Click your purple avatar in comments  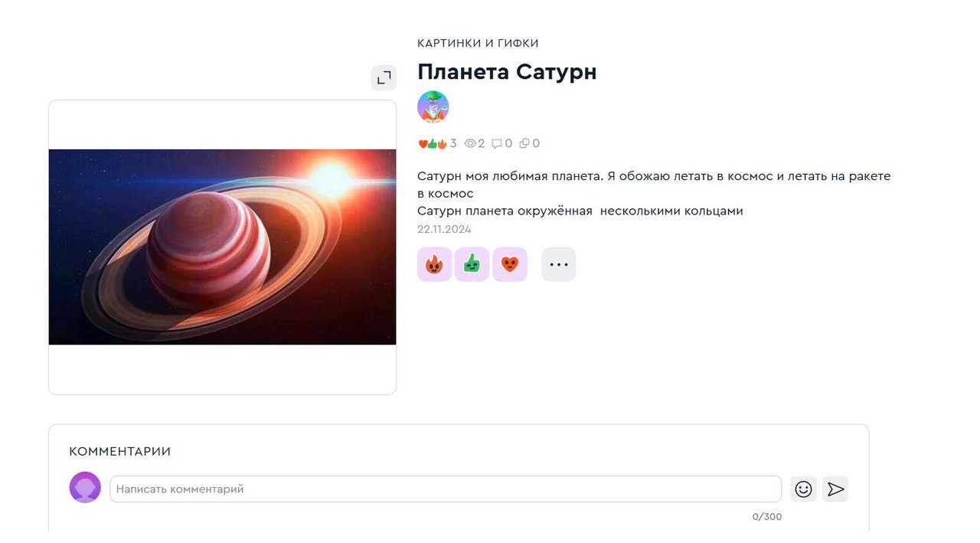85,487
